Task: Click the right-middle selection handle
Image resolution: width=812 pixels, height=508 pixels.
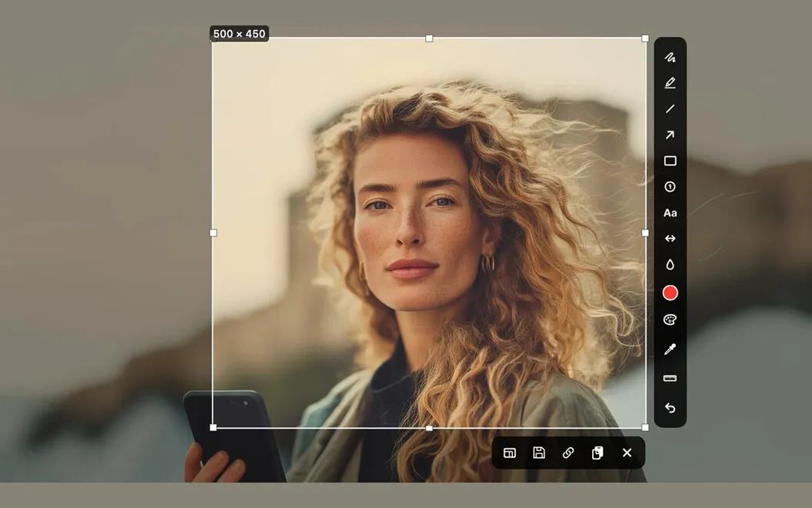Action: 645,233
